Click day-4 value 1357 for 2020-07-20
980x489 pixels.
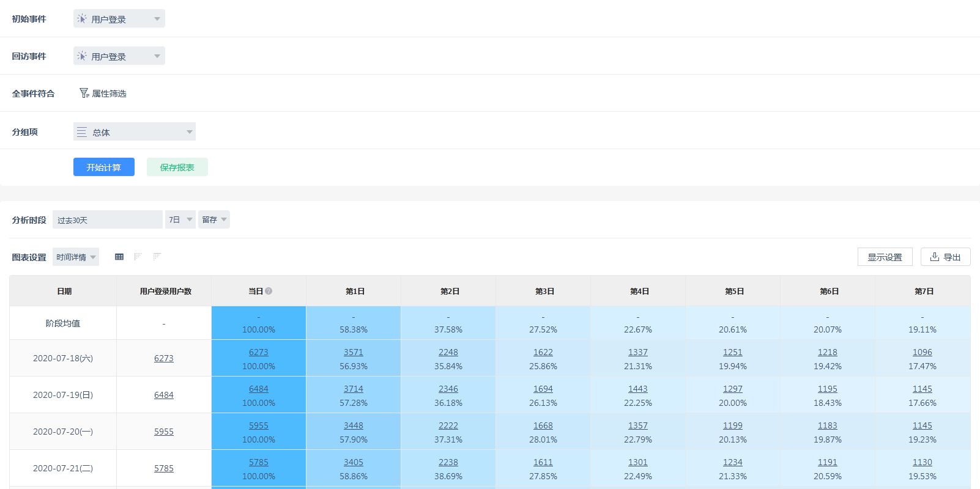pos(638,425)
